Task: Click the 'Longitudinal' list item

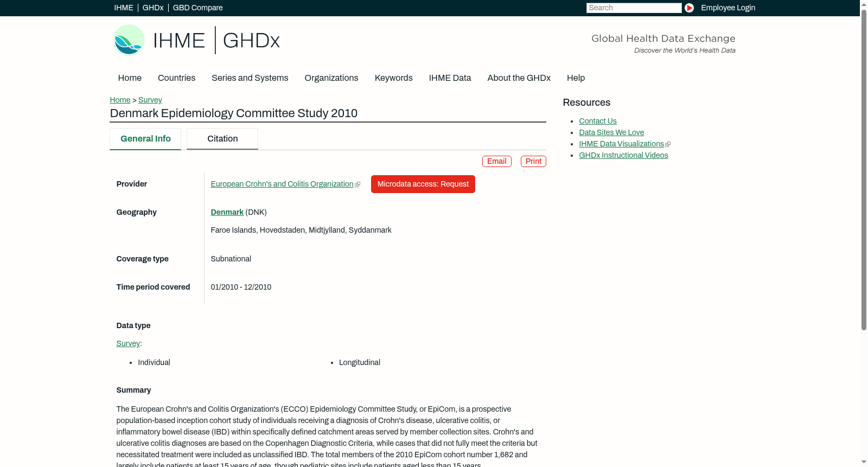Action: (360, 362)
